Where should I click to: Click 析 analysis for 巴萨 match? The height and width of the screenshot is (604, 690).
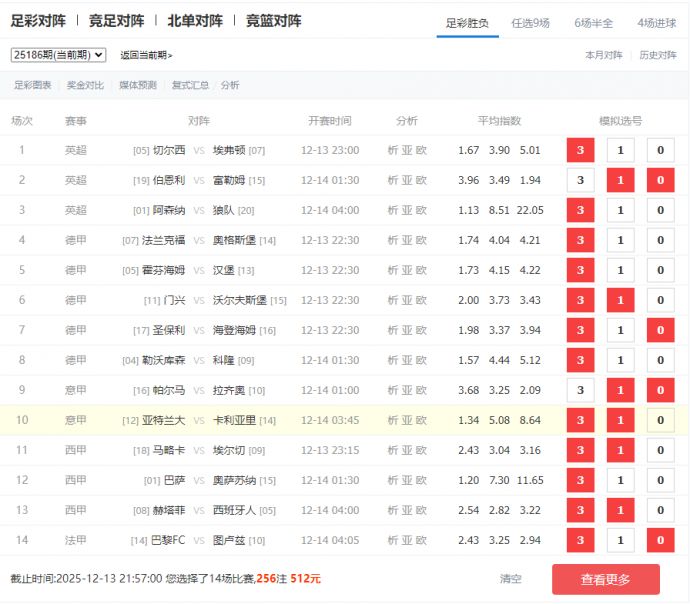click(x=393, y=480)
